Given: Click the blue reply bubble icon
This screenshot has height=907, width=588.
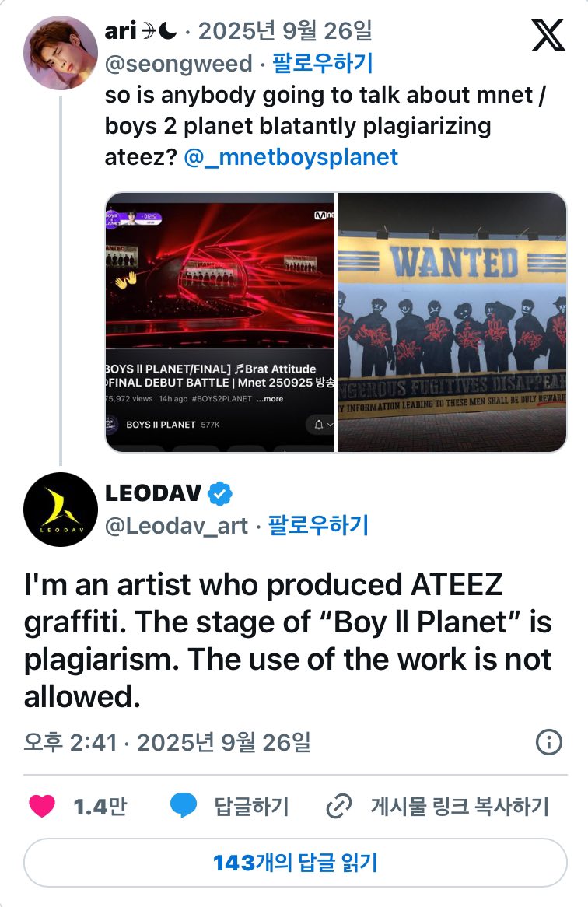Looking at the screenshot, I should (184, 807).
